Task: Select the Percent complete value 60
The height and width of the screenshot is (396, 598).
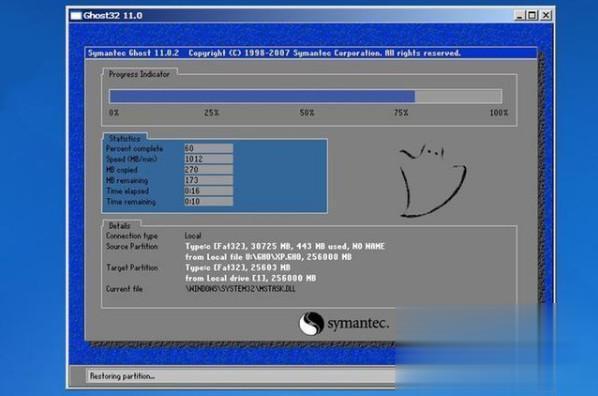Action: pyautogui.click(x=208, y=148)
